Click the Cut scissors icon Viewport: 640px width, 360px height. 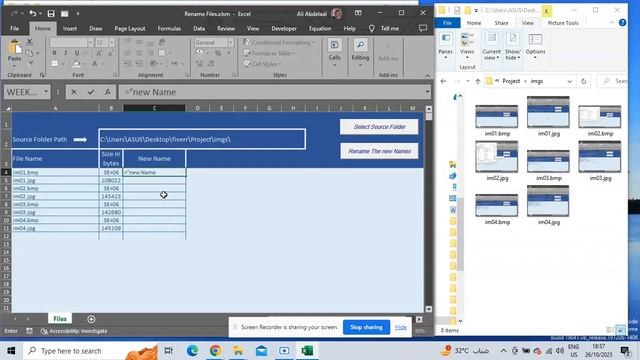click(x=29, y=42)
